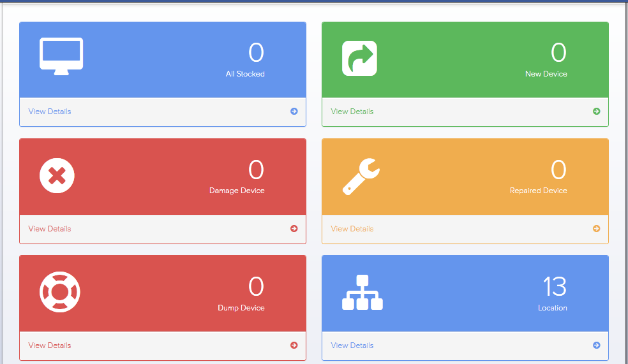Click the share arrow icon on New Device card
This screenshot has width=628, height=364.
click(359, 58)
